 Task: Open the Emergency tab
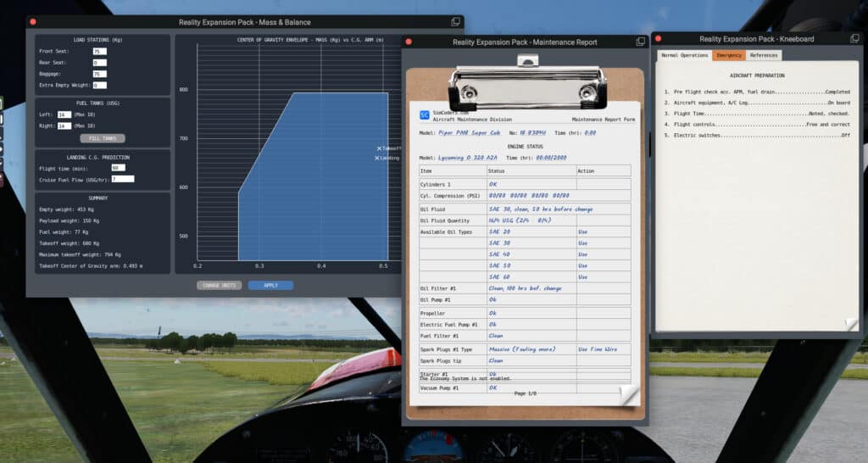pyautogui.click(x=728, y=55)
